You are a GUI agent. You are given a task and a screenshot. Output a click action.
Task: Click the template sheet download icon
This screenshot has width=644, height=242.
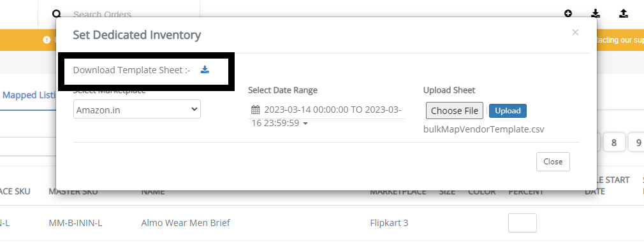point(205,69)
